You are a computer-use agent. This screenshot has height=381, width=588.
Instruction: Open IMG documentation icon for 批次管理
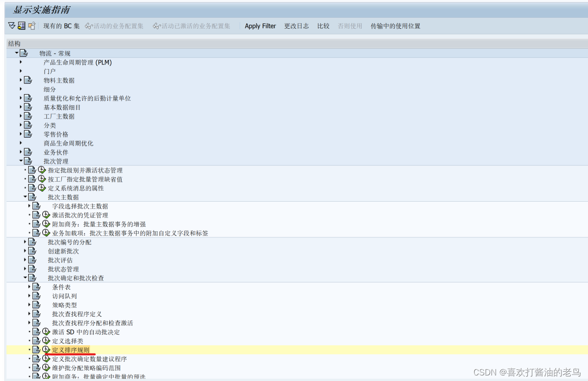coord(28,161)
